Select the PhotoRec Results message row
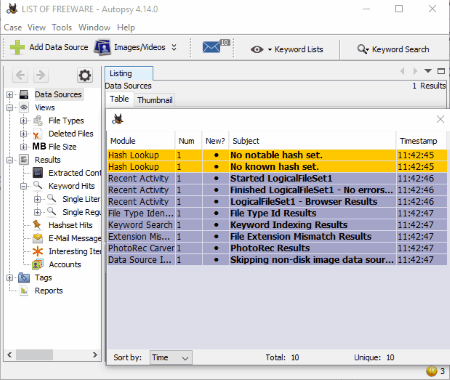Viewport: 450px width, 380px height. point(277,248)
